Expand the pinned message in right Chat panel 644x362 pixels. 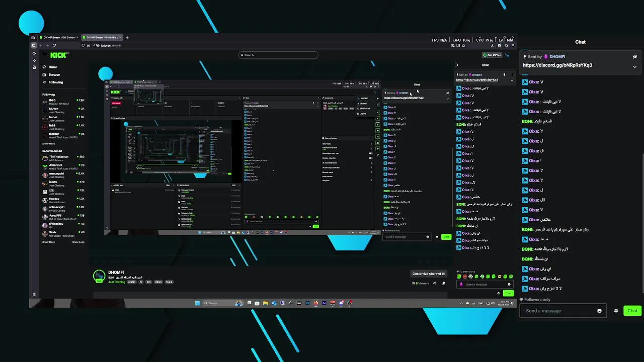pyautogui.click(x=634, y=66)
